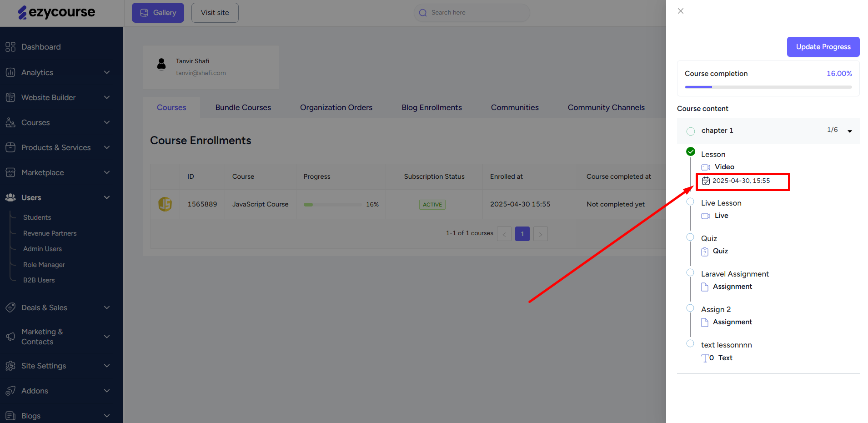
Task: Click the Marketplace store icon
Action: tap(10, 172)
